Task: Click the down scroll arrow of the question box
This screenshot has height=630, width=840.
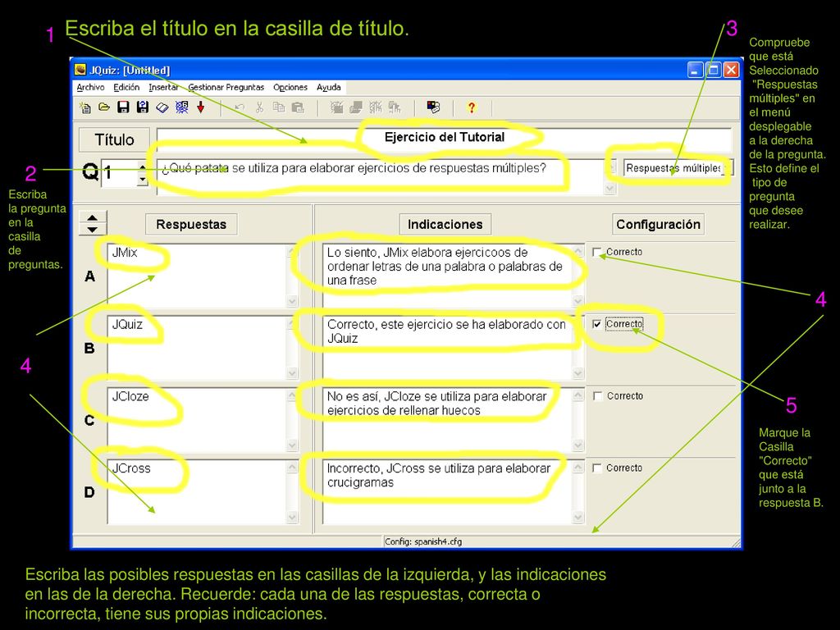Action: click(x=609, y=188)
